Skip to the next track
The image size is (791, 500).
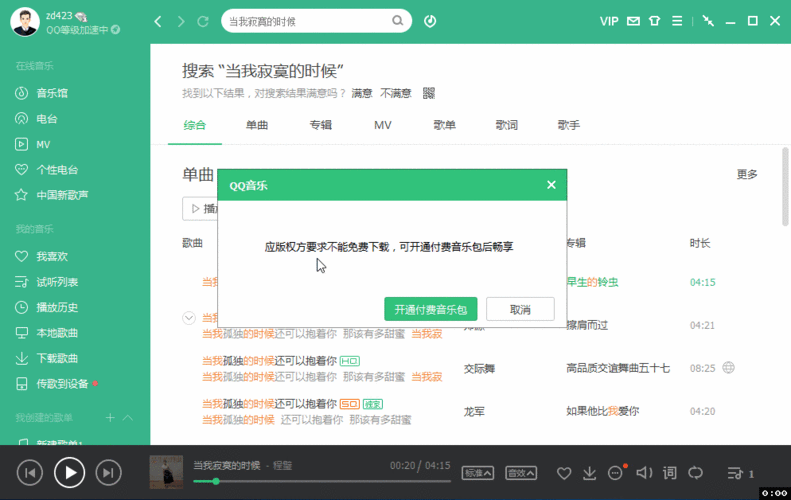pyautogui.click(x=108, y=473)
